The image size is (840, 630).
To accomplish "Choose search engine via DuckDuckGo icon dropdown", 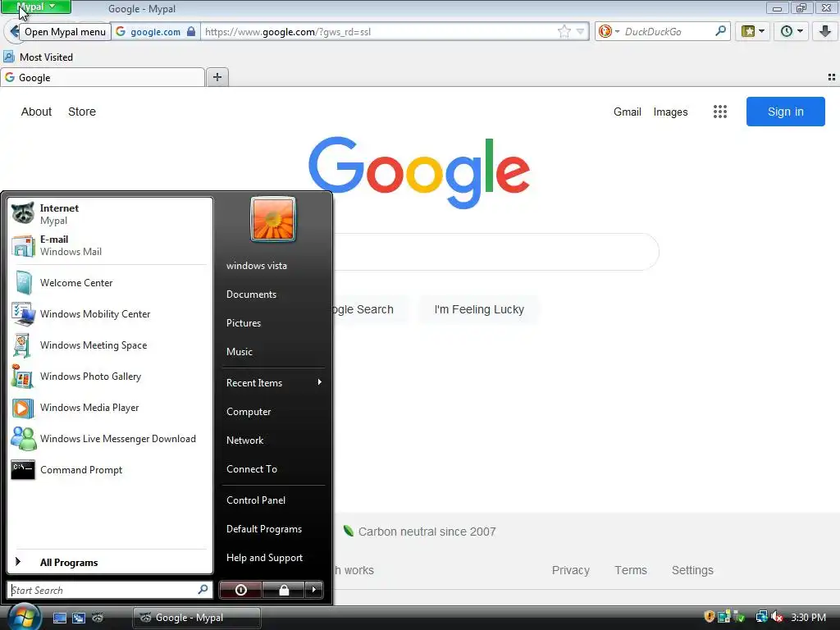I will (x=609, y=32).
